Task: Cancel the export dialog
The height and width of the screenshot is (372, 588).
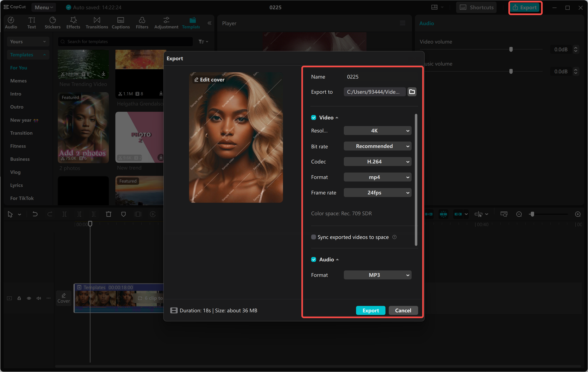Action: click(403, 310)
